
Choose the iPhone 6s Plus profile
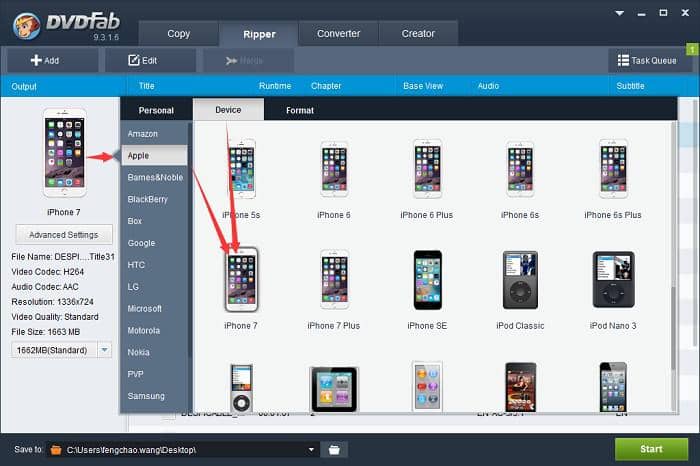(x=613, y=169)
